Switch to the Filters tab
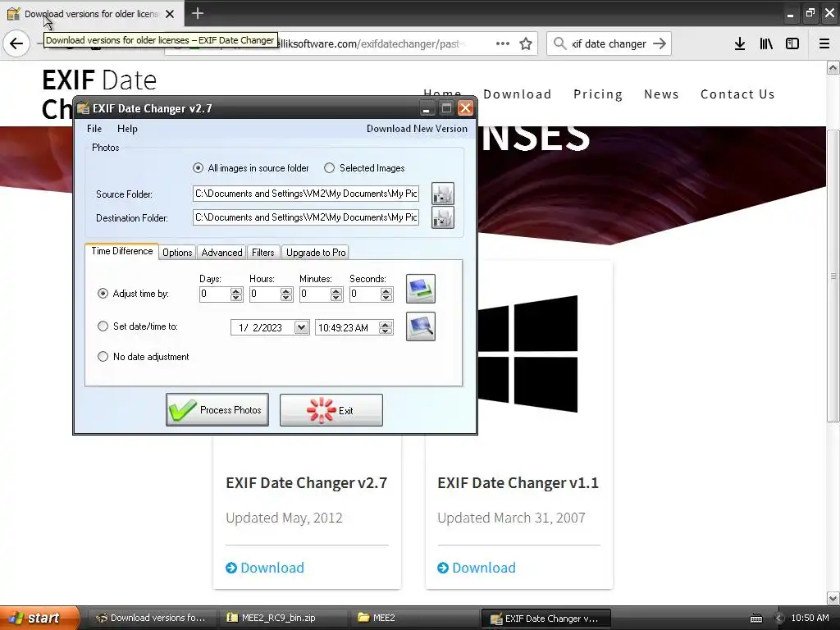This screenshot has width=840, height=630. tap(263, 253)
